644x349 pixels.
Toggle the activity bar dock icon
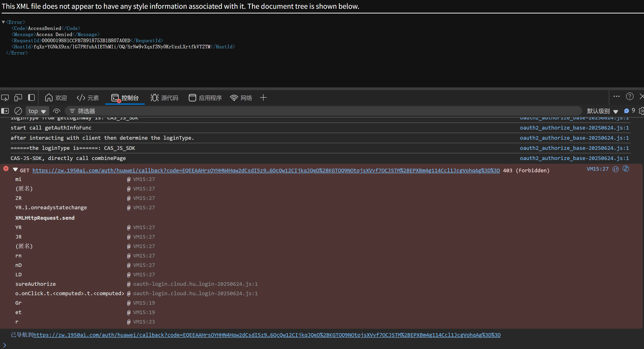(31, 97)
